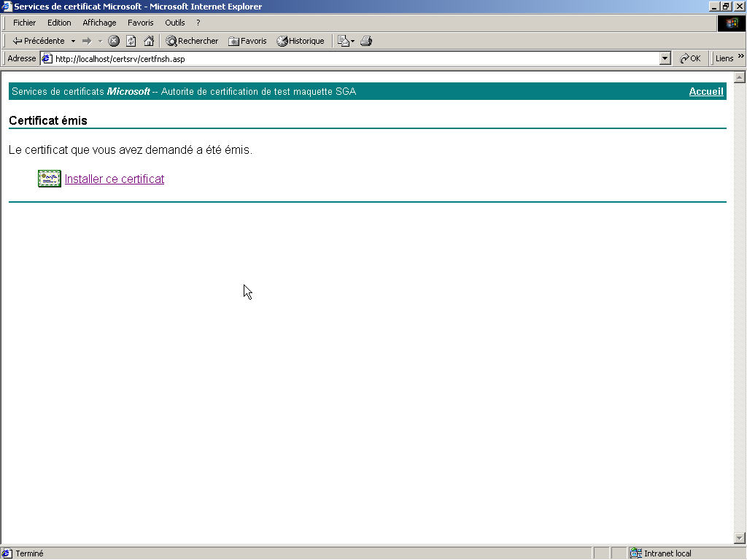This screenshot has width=747, height=560.
Task: Click the page icon in address bar
Action: pos(47,58)
